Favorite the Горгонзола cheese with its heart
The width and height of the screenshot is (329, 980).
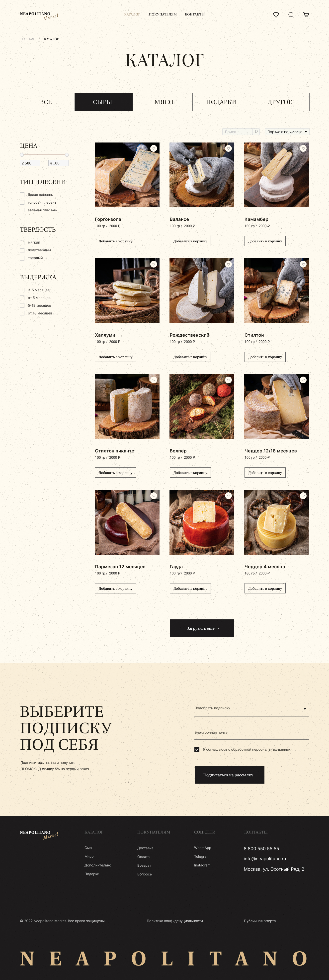point(154,148)
